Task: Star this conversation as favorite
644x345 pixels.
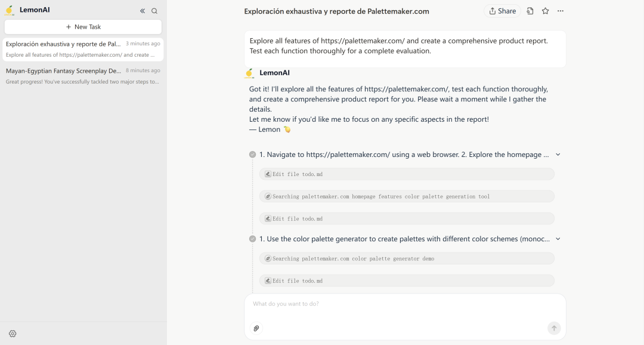Action: pos(545,11)
